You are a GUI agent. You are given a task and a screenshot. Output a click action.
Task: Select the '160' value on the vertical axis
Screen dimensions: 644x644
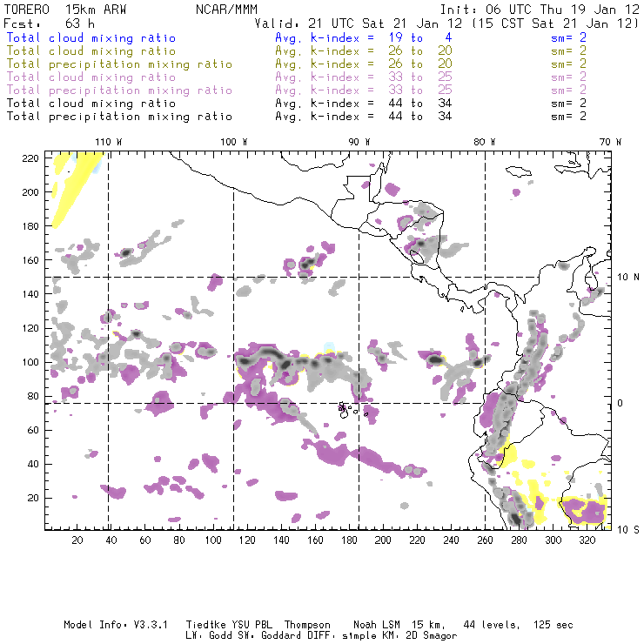[x=30, y=260]
